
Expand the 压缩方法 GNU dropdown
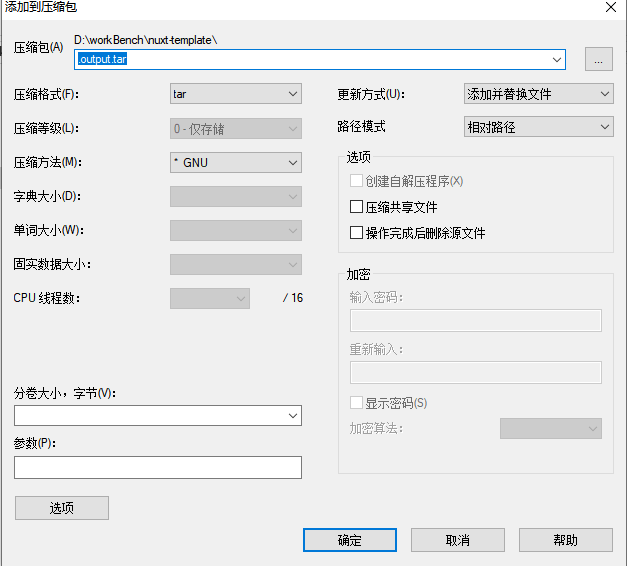[235, 162]
